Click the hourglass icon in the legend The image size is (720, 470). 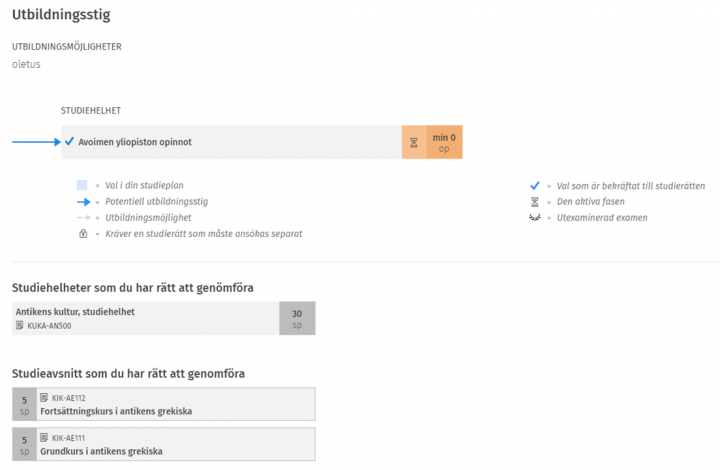[x=535, y=201]
